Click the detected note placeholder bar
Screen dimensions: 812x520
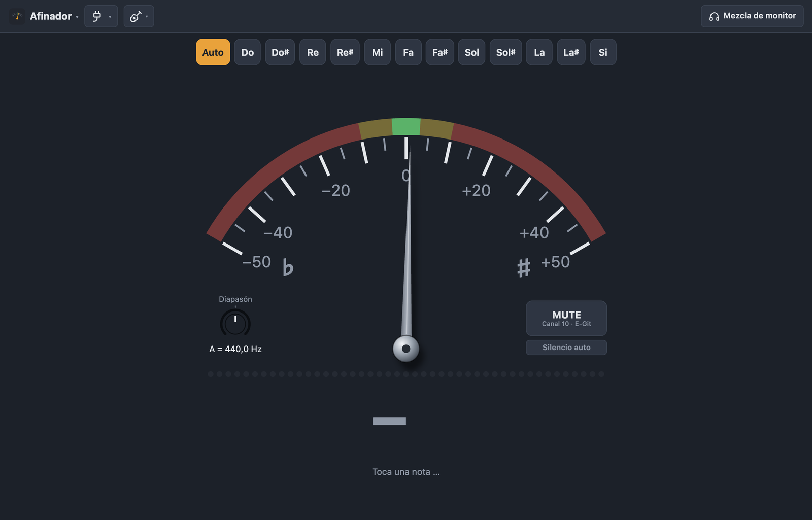(x=389, y=421)
